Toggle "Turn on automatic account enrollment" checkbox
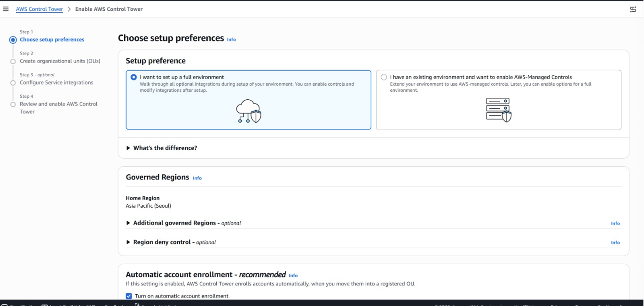The image size is (644, 306). pos(129,296)
